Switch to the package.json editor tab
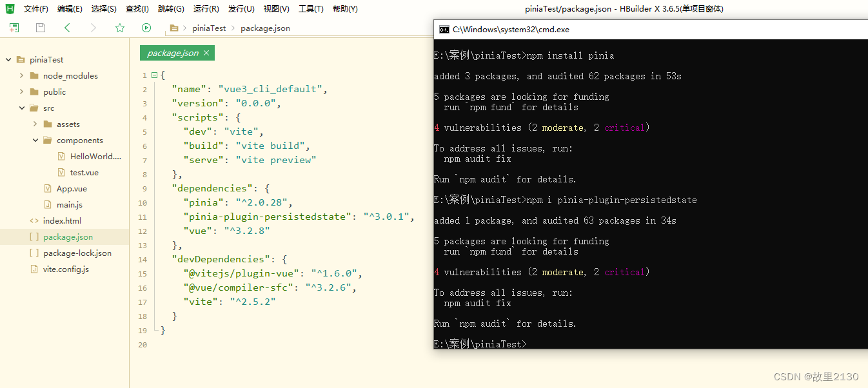 coord(172,52)
